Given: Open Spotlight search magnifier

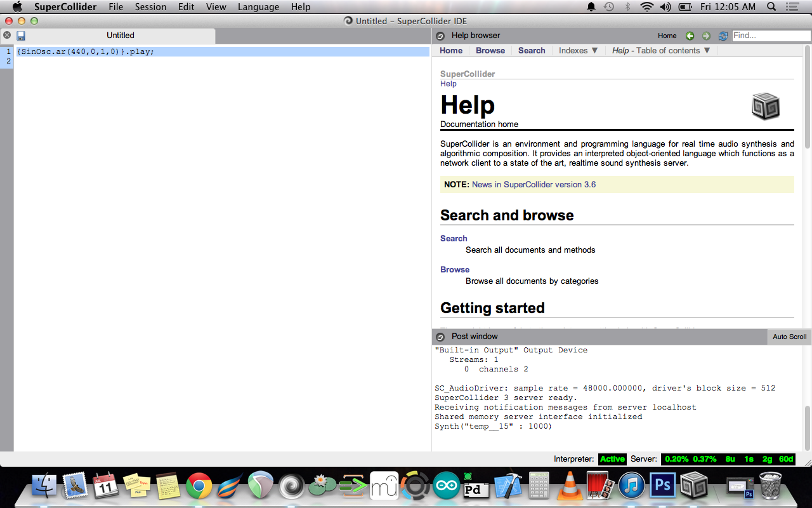Looking at the screenshot, I should tap(771, 7).
